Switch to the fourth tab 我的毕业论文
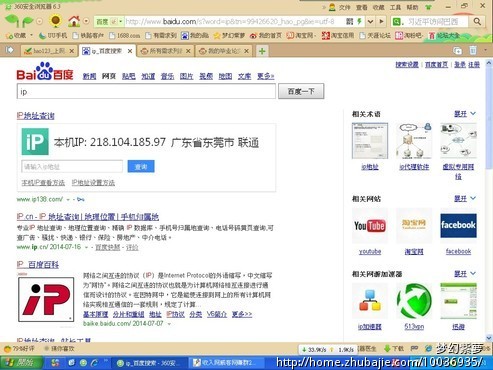 [x=224, y=51]
